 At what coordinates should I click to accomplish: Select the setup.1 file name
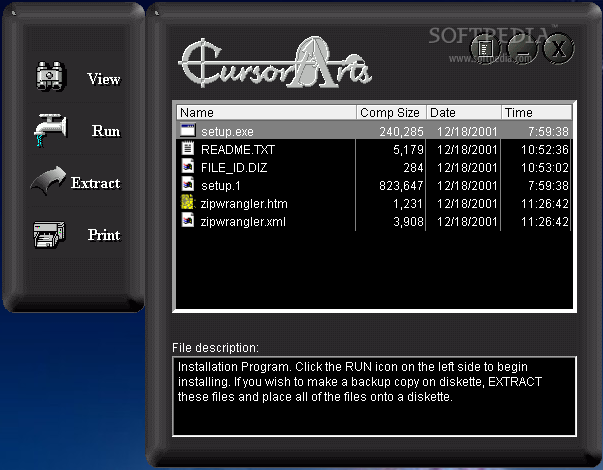coord(221,186)
